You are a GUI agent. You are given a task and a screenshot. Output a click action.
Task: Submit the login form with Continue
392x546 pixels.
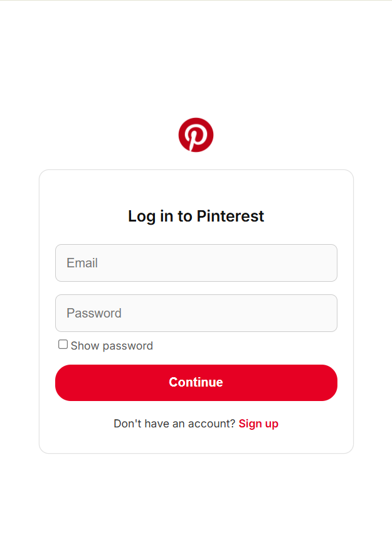pyautogui.click(x=196, y=383)
